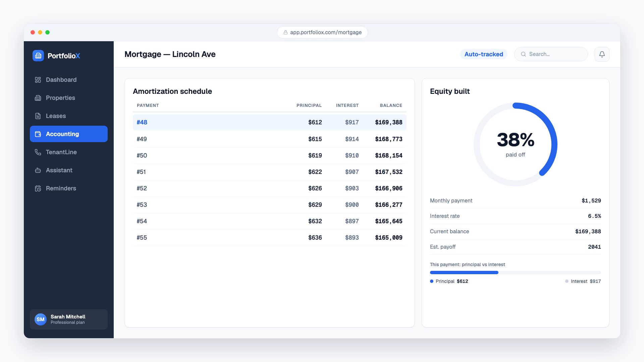Click the Accounting wallet icon

(x=38, y=134)
